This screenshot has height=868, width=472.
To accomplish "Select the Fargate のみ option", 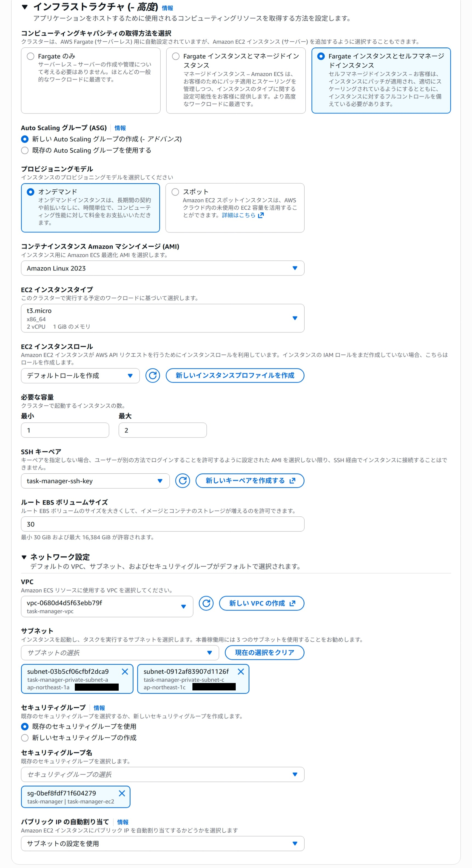I will [29, 56].
